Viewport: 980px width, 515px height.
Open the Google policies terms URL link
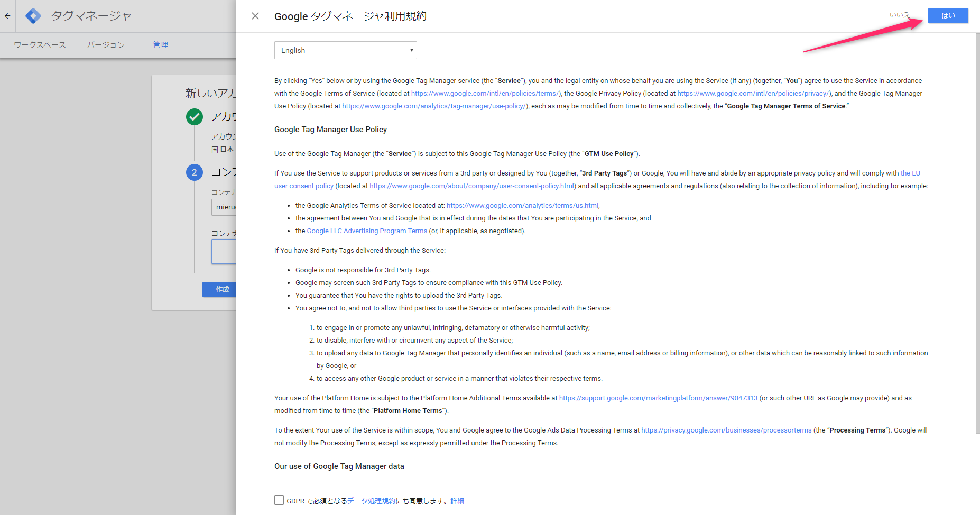(485, 94)
